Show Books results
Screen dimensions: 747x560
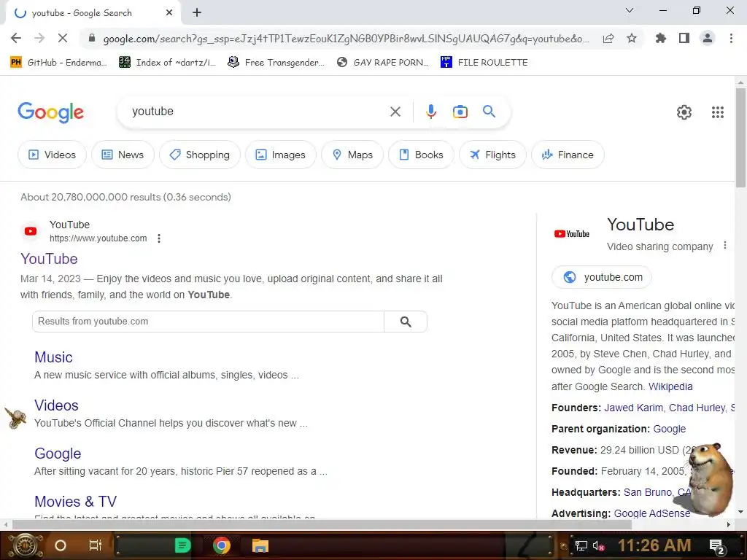point(421,155)
